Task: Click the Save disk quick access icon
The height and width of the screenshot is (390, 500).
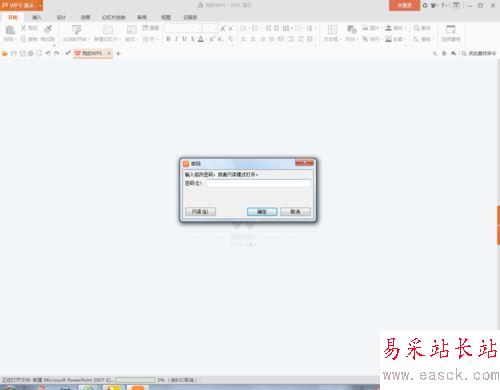Action: tap(14, 53)
